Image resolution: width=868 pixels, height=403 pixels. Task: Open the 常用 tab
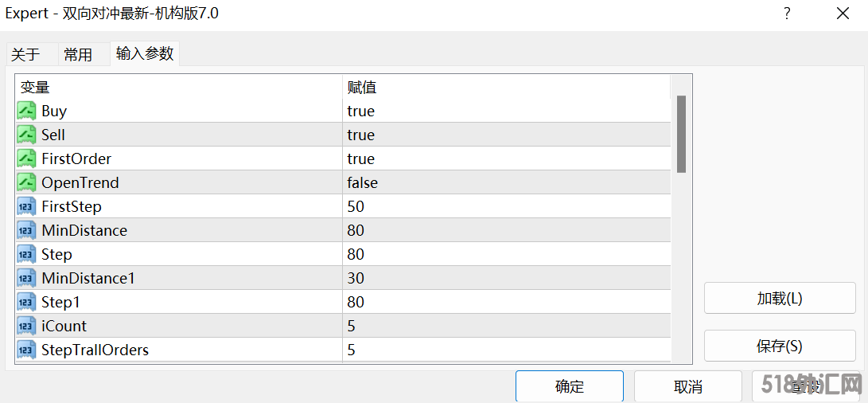[x=78, y=54]
